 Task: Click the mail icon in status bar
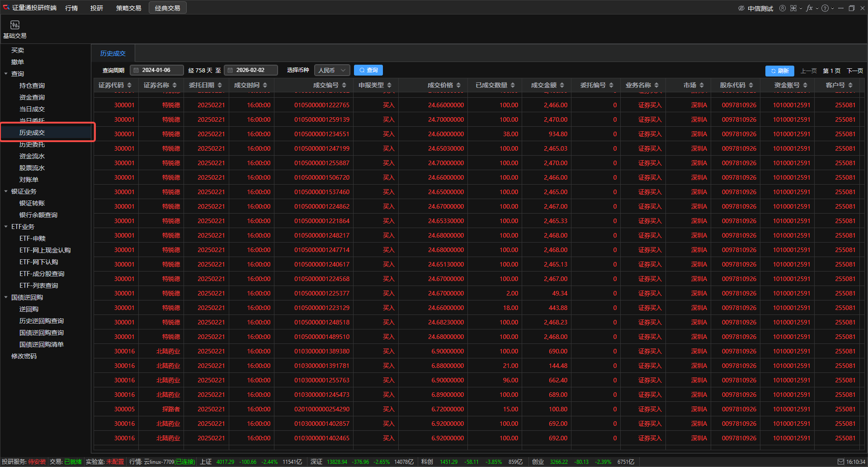click(x=840, y=462)
